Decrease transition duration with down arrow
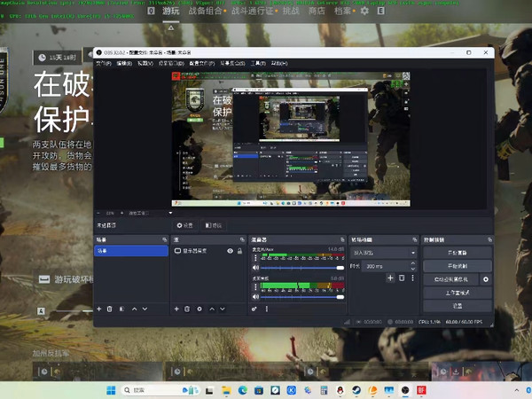This screenshot has width=532, height=399. tap(413, 269)
